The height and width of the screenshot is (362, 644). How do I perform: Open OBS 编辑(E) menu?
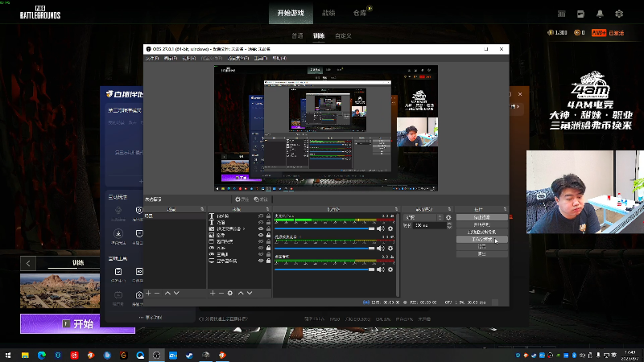171,58
